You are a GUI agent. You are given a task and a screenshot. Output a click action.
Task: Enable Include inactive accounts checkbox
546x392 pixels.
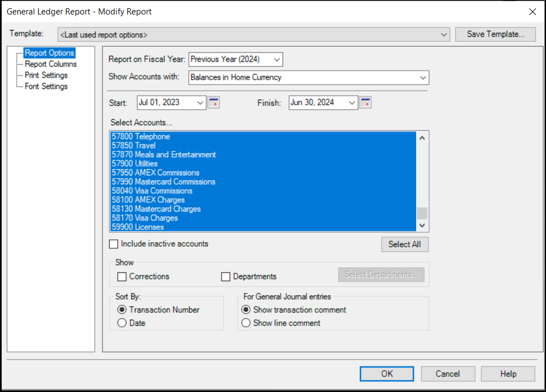coord(114,244)
